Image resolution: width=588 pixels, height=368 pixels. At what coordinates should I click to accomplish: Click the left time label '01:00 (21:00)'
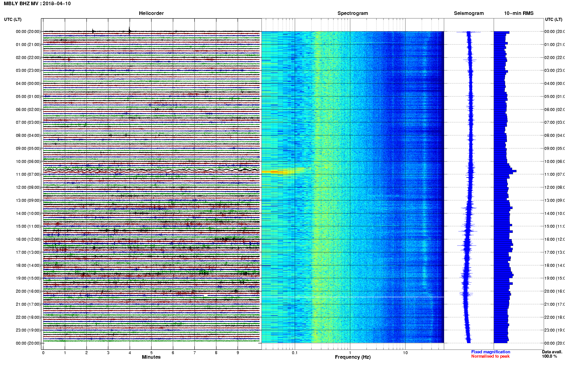[28, 44]
